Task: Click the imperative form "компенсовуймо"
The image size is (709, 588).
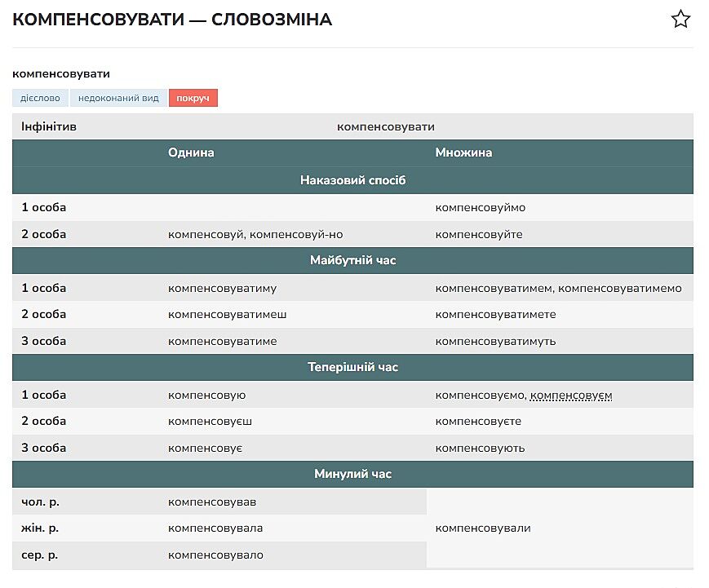Action: [480, 207]
